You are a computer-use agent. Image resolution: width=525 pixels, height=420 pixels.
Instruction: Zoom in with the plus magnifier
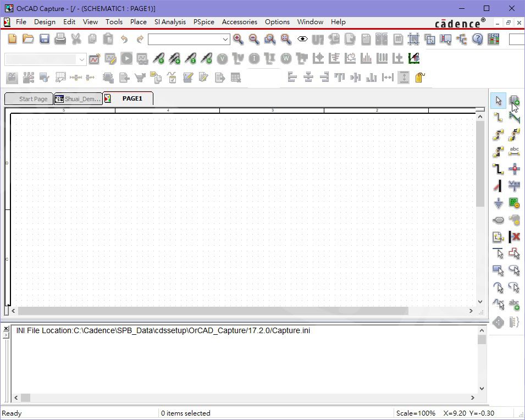tap(238, 39)
